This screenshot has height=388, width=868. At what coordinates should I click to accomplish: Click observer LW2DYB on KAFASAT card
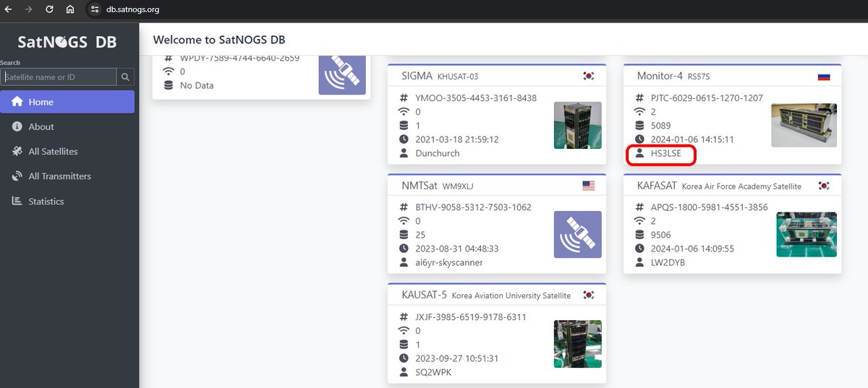(x=668, y=263)
